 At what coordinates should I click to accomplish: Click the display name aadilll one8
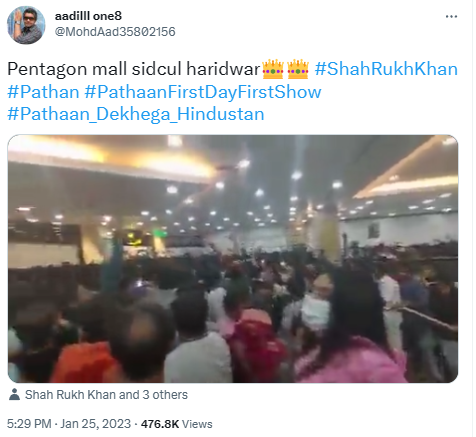point(88,16)
